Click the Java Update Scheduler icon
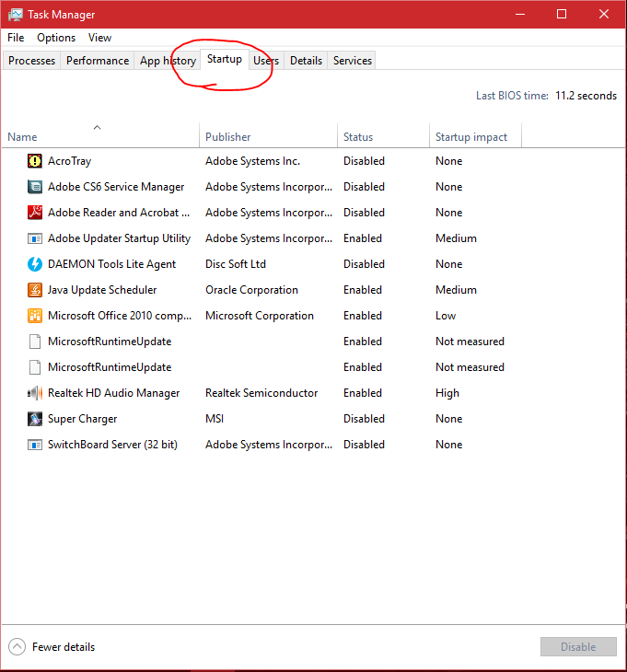627x672 pixels. pos(35,290)
